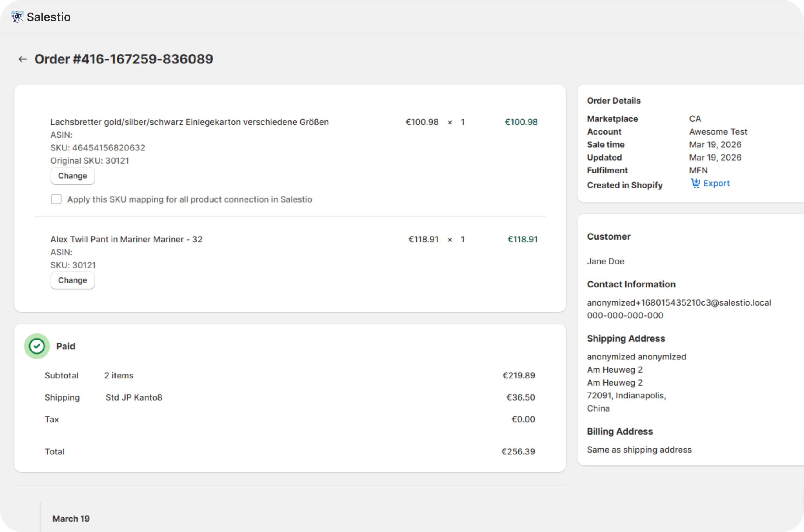Click the SKU mapping checkbox label text
Viewport: 804px width, 532px height.
[x=189, y=199]
